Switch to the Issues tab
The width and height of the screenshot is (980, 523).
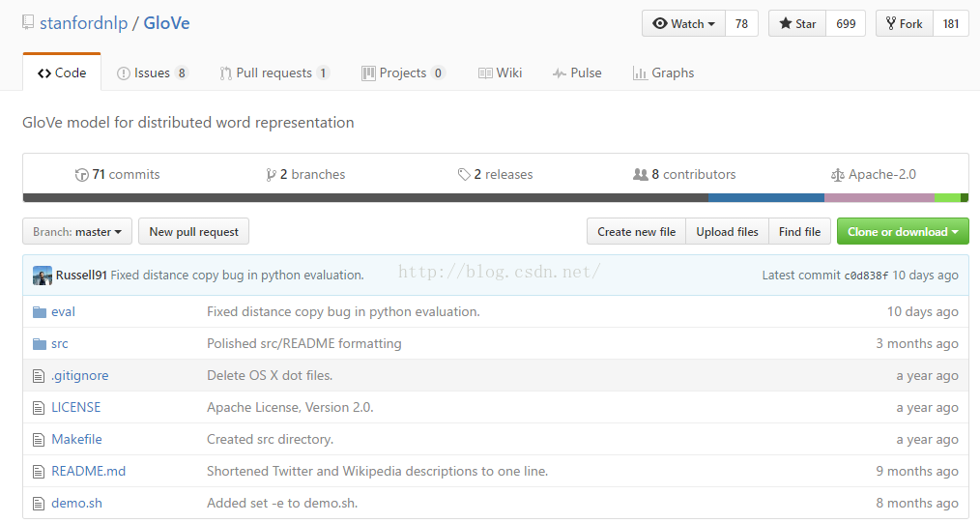[152, 73]
